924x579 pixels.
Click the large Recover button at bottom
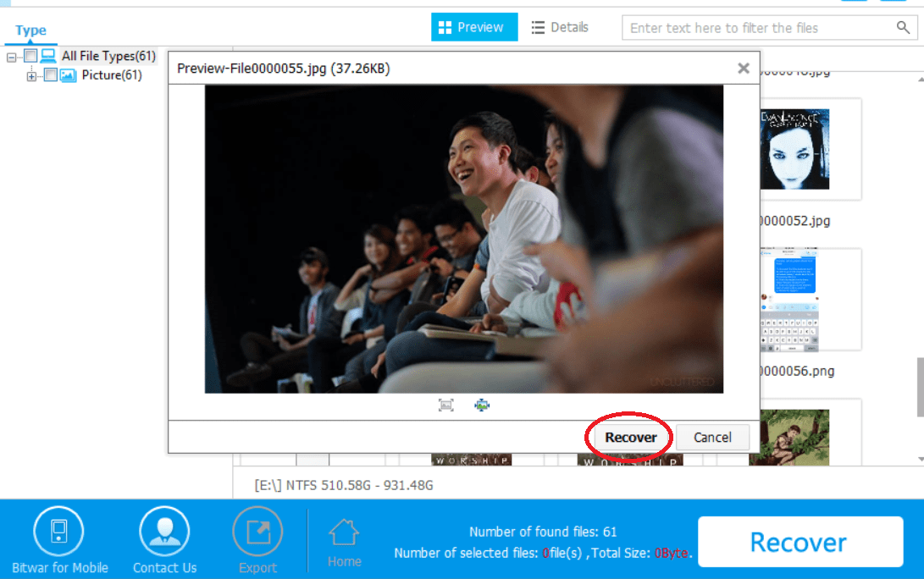click(799, 543)
